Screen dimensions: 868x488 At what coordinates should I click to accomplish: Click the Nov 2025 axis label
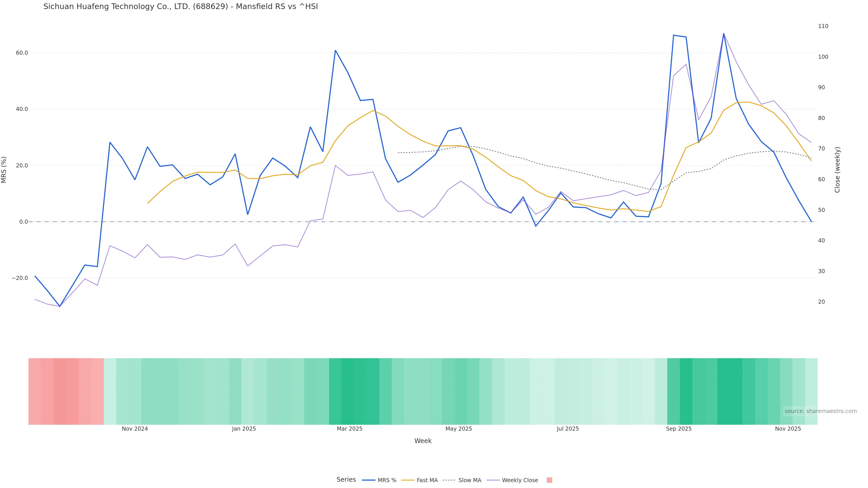(788, 429)
